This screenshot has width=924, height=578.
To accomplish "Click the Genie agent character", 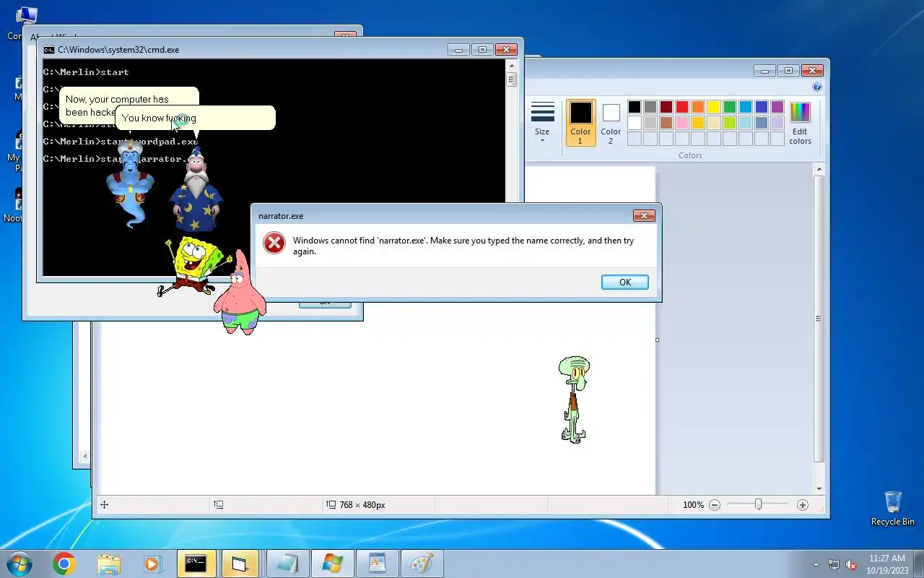I will (131, 184).
